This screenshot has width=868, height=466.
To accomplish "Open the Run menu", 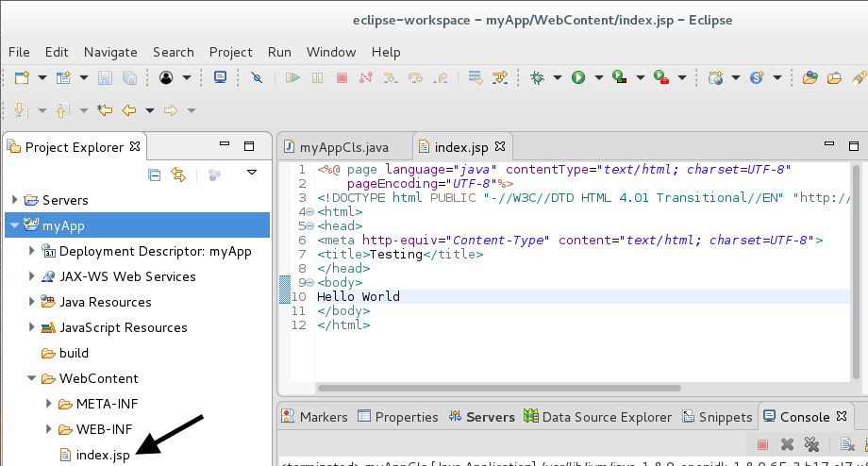I will [279, 52].
